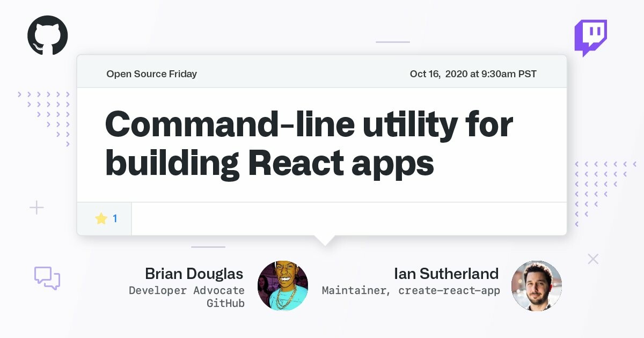644x338 pixels.
Task: Click Brian Douglas's avatar picture
Action: tap(283, 285)
